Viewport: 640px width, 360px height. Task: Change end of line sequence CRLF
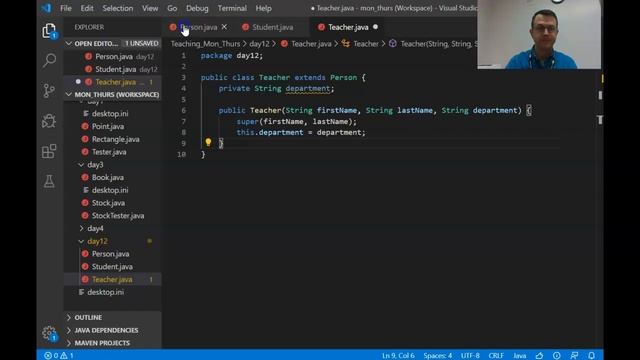[496, 356]
